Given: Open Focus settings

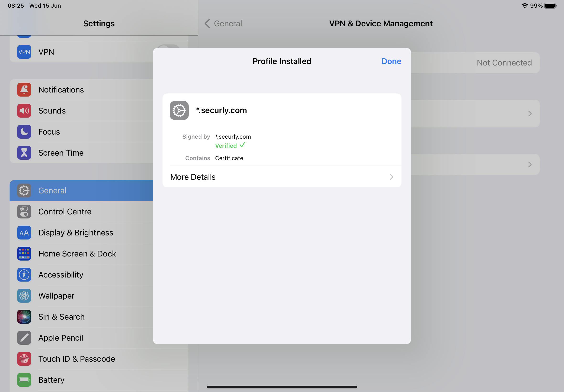Looking at the screenshot, I should point(81,132).
